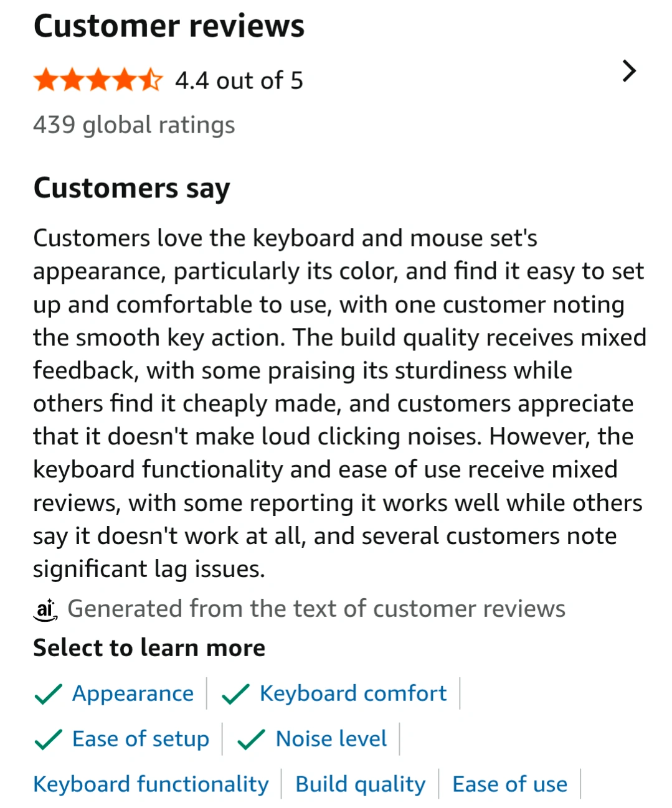Click 'Generated from the text of customer reviews'
The image size is (672, 808).
[x=316, y=609]
